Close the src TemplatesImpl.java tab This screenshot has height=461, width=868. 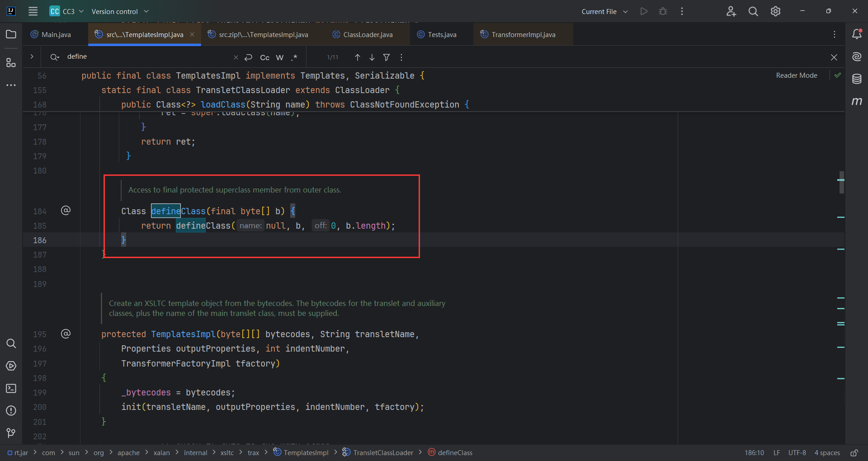pyautogui.click(x=192, y=34)
